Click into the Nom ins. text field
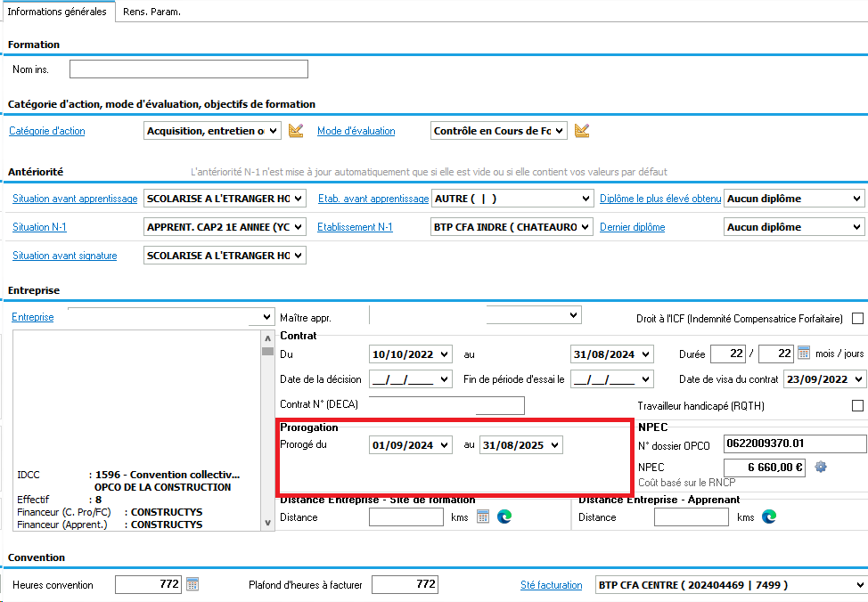 pyautogui.click(x=189, y=69)
